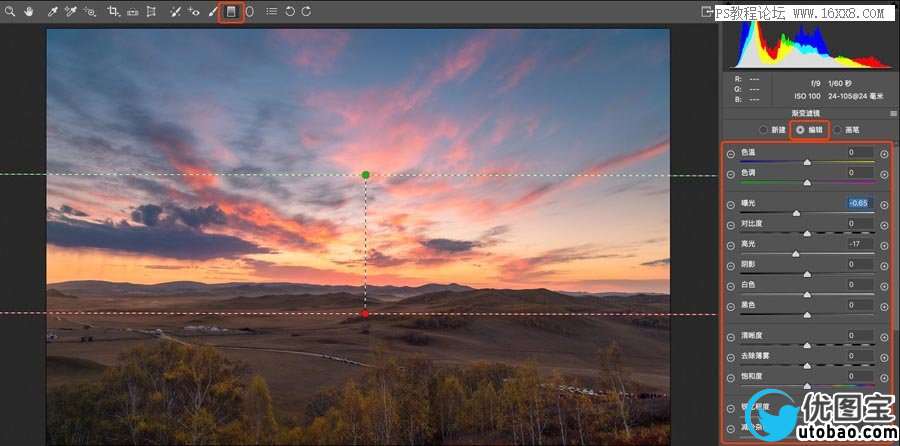Select the White Balance eyedropper tool
The height and width of the screenshot is (446, 900).
point(53,11)
